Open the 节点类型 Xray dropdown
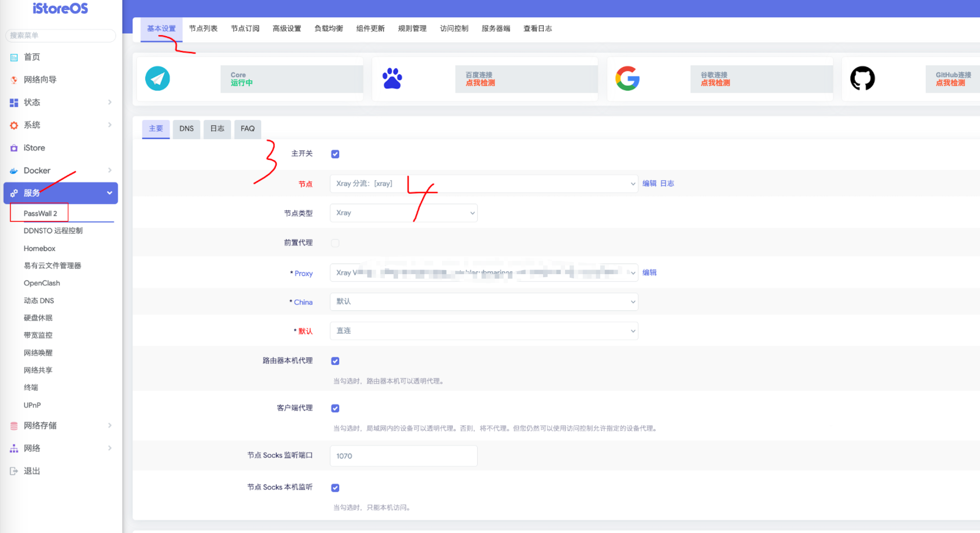 (x=403, y=213)
